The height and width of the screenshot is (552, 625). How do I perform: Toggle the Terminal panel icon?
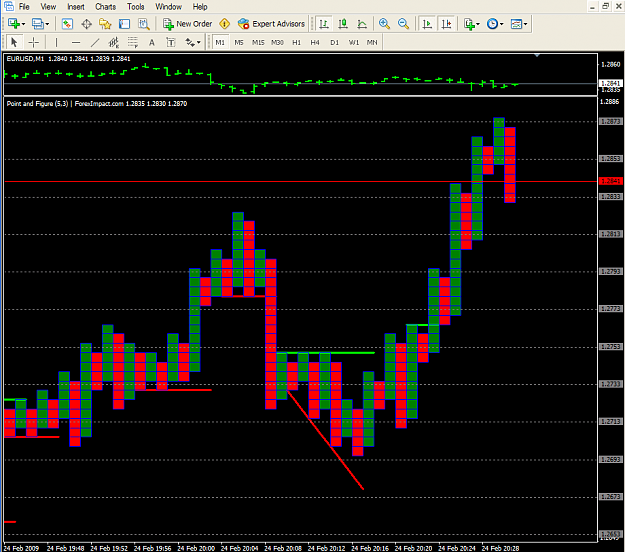click(124, 24)
